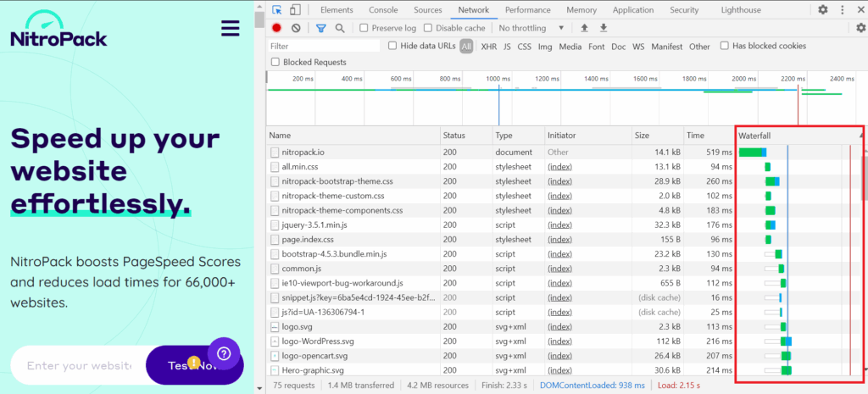The width and height of the screenshot is (868, 394).
Task: Filter requests by WS
Action: (x=638, y=47)
